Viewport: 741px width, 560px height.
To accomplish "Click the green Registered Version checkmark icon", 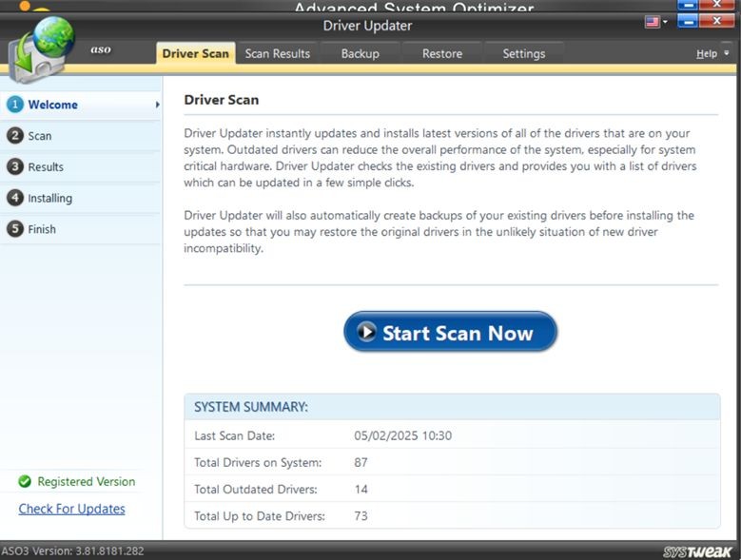I will 25,482.
